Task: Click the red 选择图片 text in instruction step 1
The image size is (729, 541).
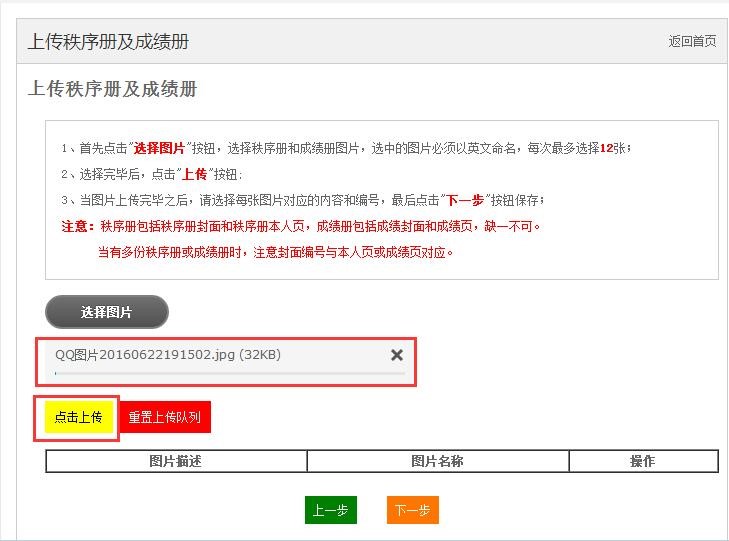Action: pyautogui.click(x=160, y=148)
